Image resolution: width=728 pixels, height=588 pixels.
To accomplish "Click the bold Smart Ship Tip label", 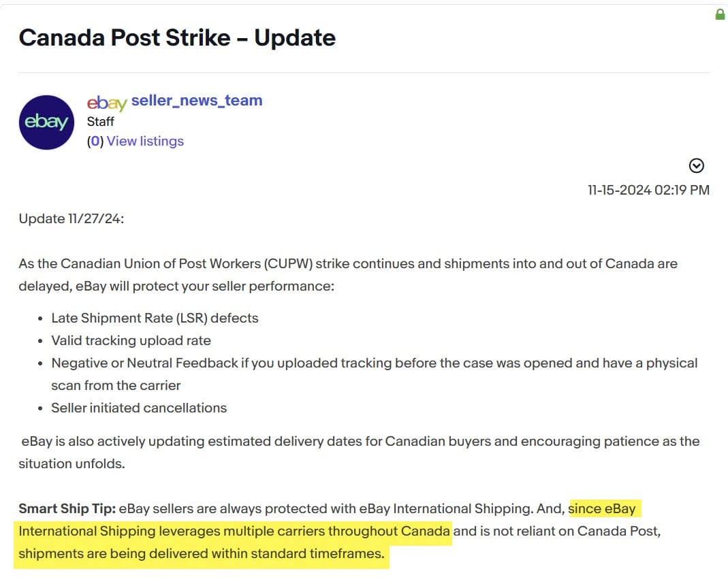I will click(67, 508).
